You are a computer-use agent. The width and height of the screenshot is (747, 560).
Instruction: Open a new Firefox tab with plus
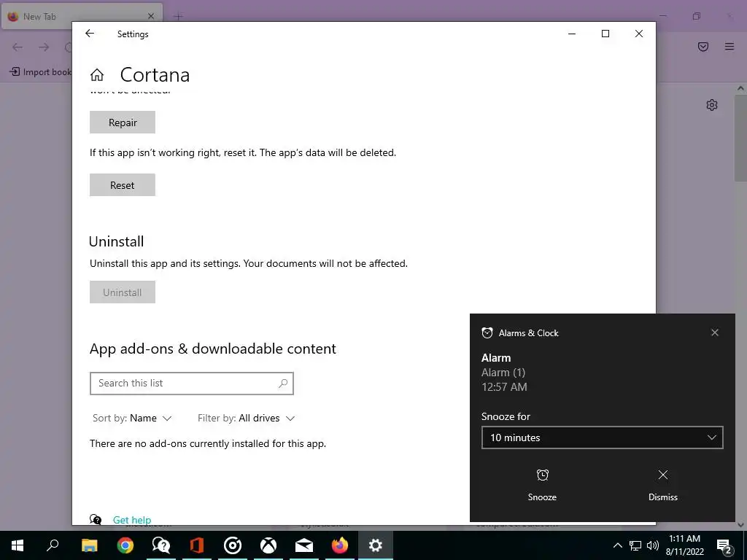pyautogui.click(x=178, y=17)
